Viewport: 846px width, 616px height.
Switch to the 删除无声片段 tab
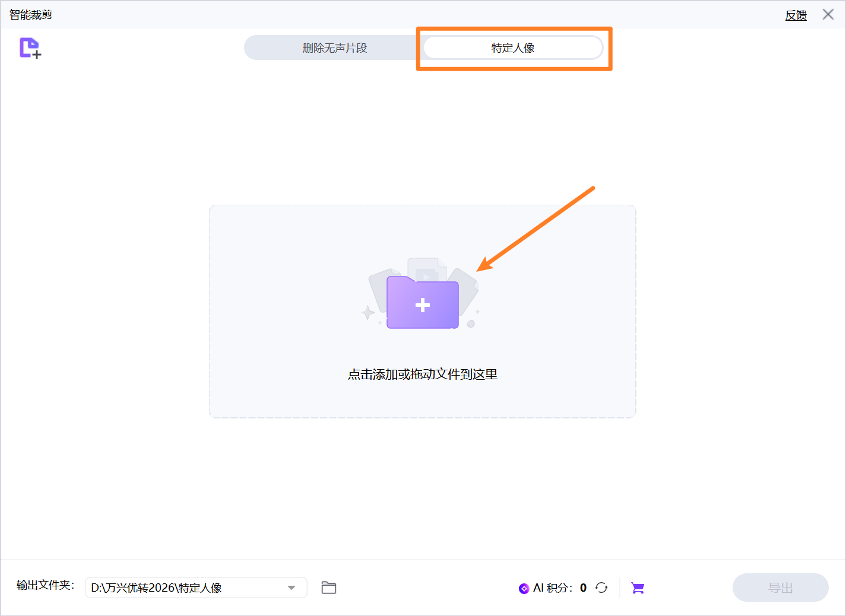tap(332, 47)
